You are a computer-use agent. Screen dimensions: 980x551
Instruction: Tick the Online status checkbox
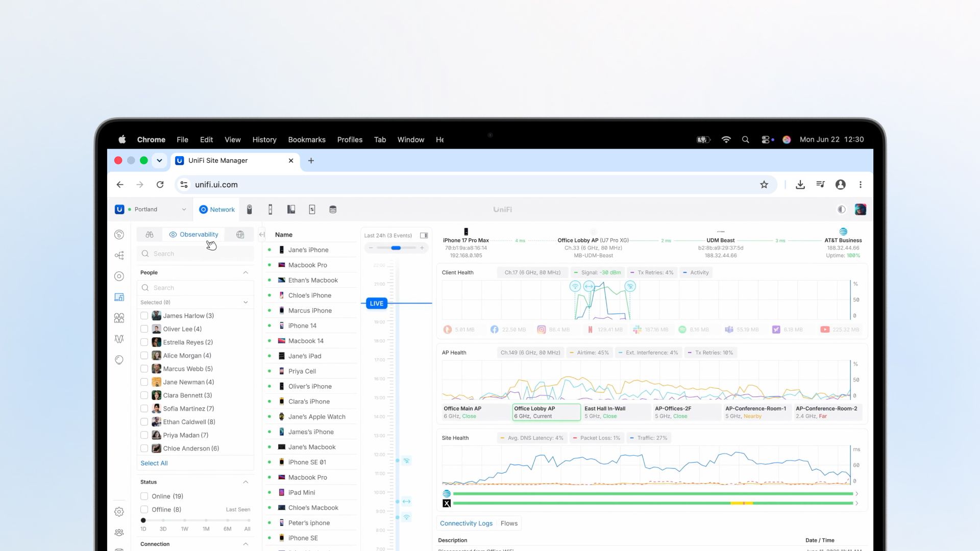coord(144,496)
